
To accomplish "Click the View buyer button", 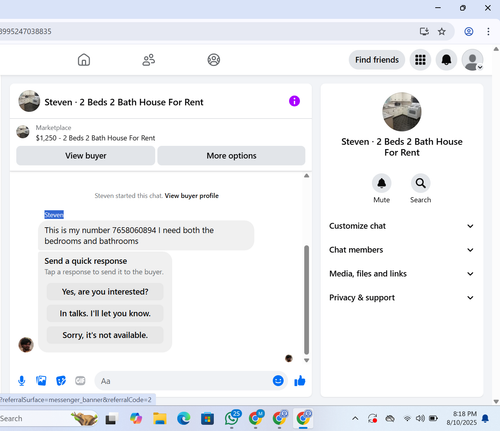I will click(x=86, y=156).
